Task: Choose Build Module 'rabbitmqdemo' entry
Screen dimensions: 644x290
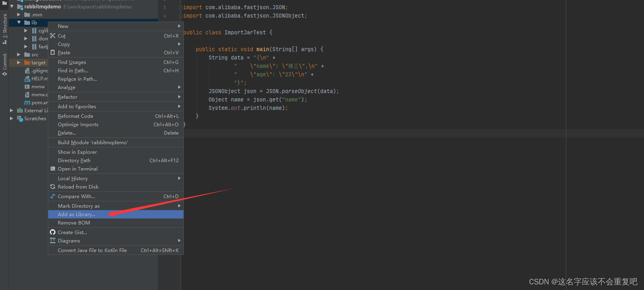Action: (116, 142)
